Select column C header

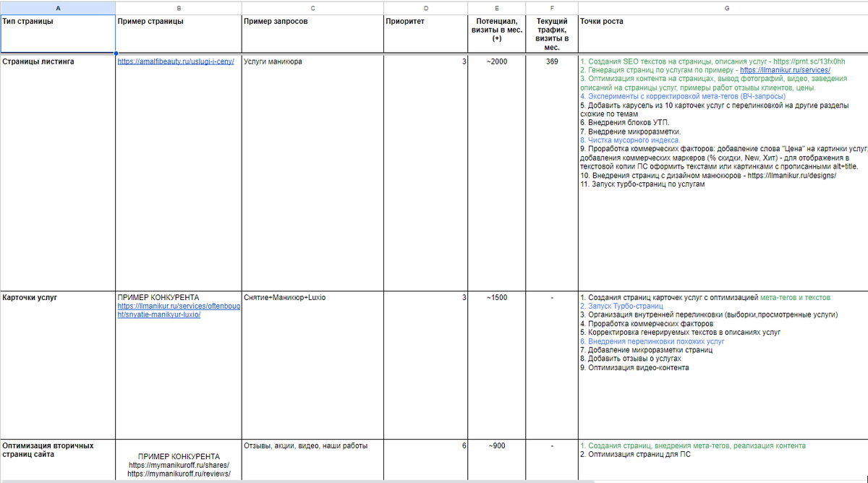click(312, 8)
